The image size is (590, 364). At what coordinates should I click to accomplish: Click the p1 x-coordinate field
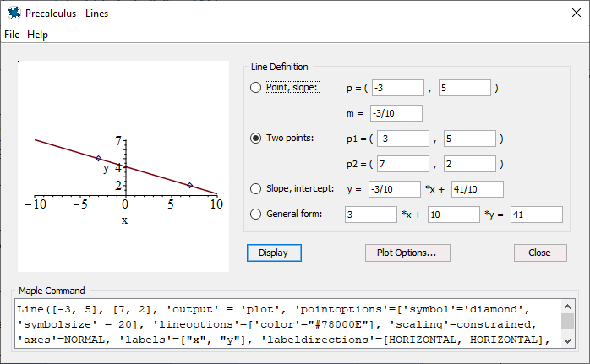tap(403, 139)
